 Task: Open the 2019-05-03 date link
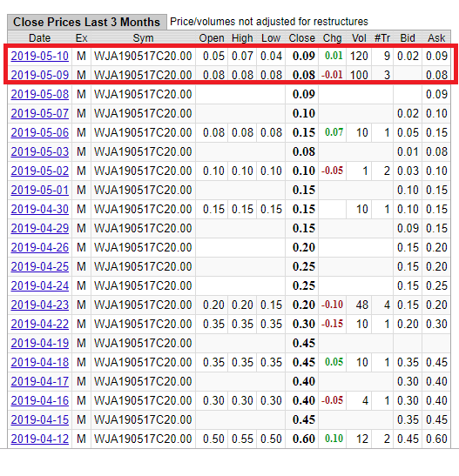[40, 151]
